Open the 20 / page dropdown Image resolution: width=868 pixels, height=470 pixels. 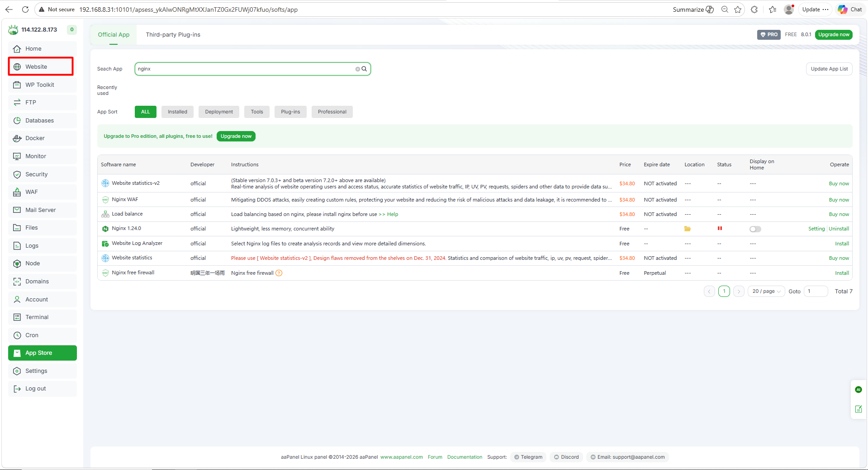[766, 291]
